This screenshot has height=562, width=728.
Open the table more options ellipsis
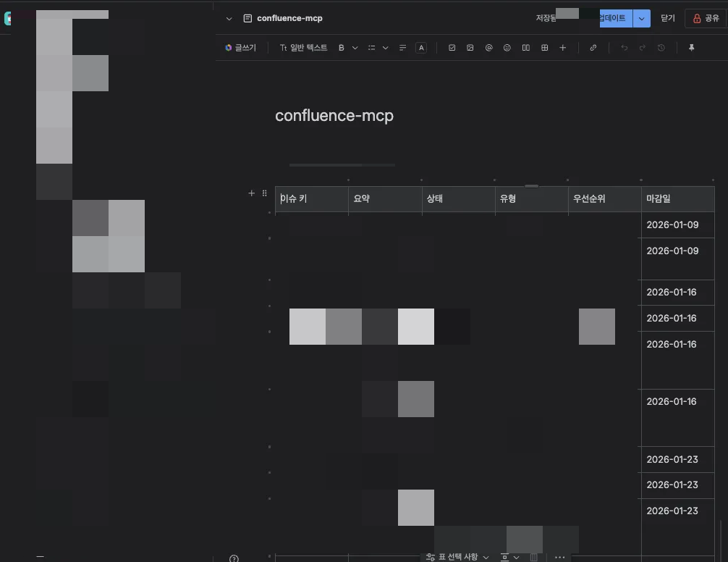point(559,557)
